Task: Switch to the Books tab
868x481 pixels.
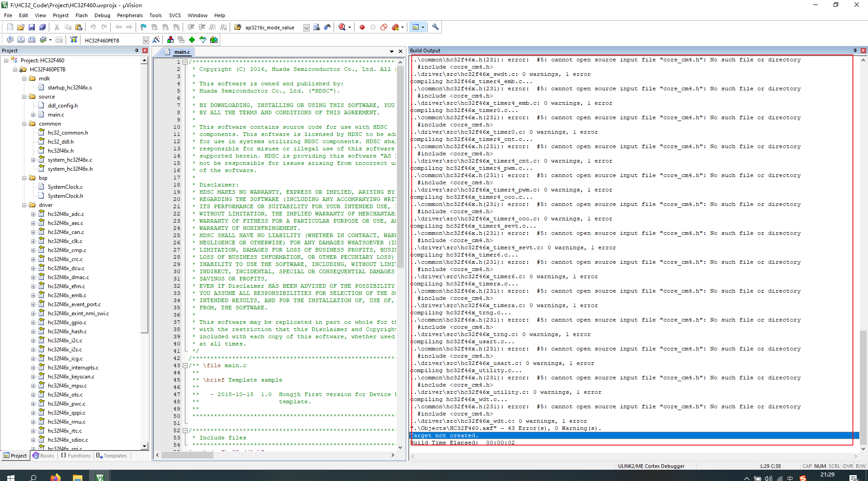Action: click(43, 456)
